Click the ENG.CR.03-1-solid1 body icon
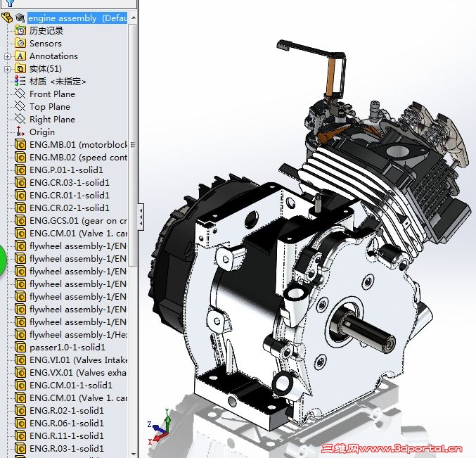This screenshot has width=476, height=458. pyautogui.click(x=20, y=182)
